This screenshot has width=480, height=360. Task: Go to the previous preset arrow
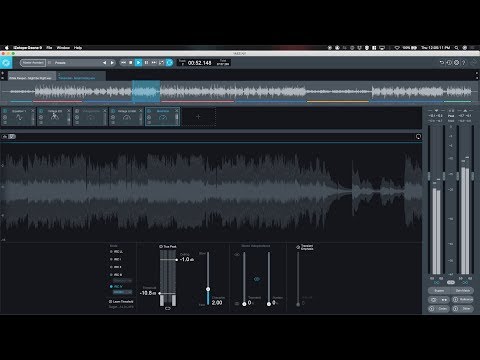104,63
